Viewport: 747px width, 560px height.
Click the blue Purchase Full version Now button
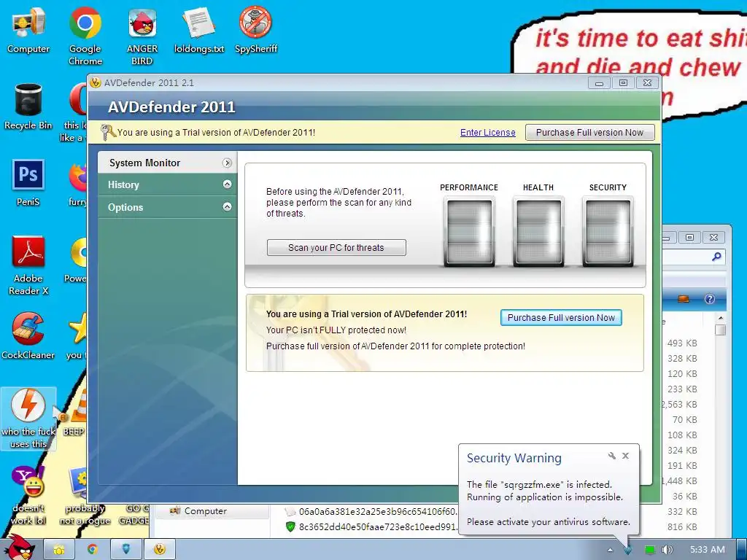(x=561, y=318)
